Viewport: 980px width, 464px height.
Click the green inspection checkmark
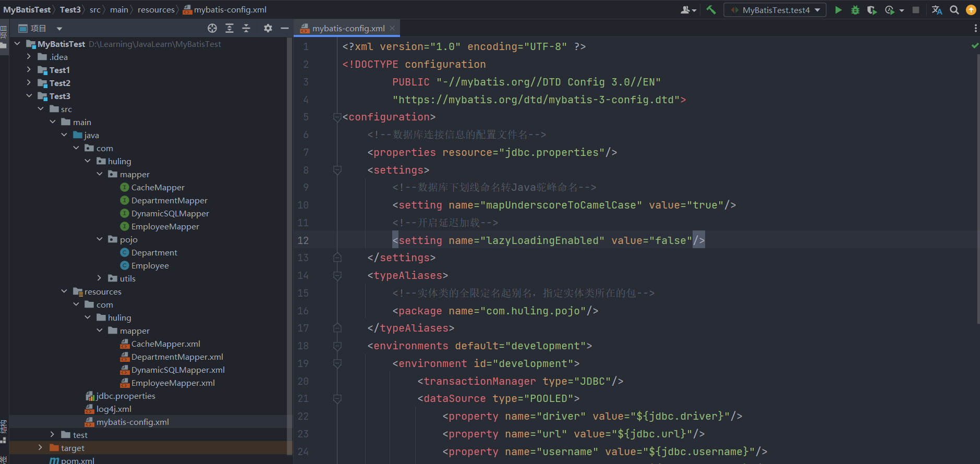click(x=975, y=46)
